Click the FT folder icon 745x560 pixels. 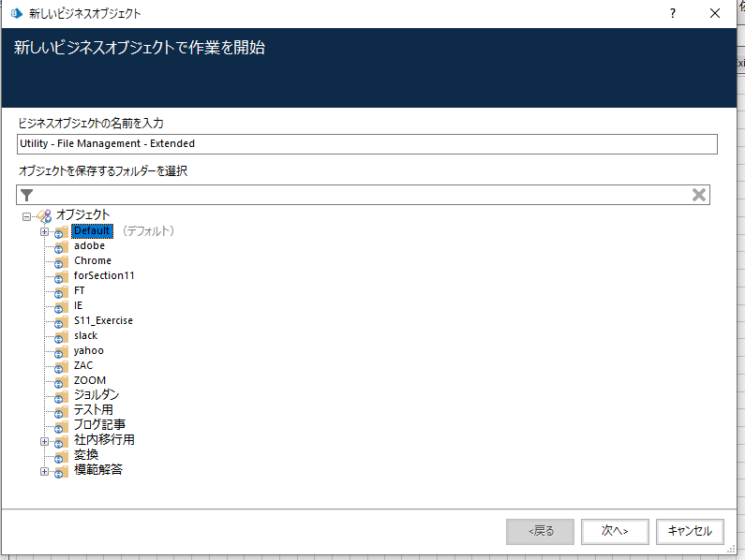61,292
